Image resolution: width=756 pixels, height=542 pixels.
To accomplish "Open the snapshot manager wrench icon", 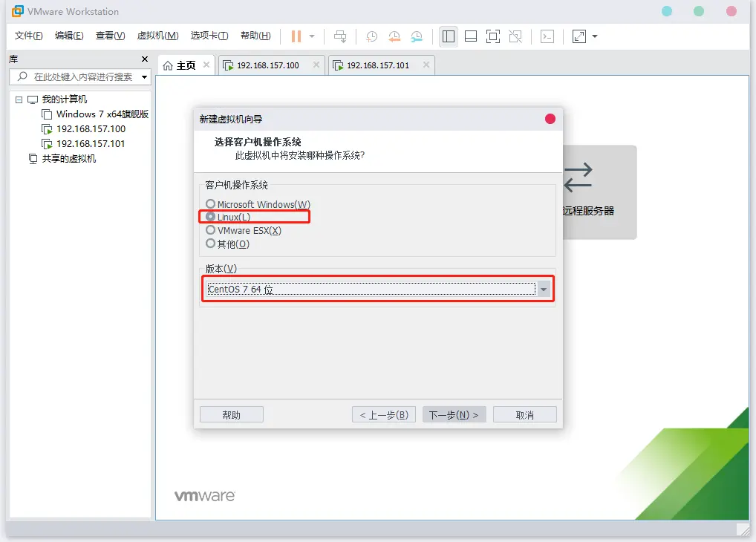I will [417, 36].
